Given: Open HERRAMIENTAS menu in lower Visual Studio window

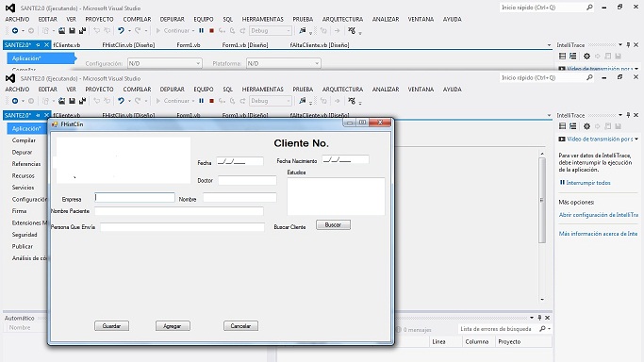Looking at the screenshot, I should (x=262, y=89).
